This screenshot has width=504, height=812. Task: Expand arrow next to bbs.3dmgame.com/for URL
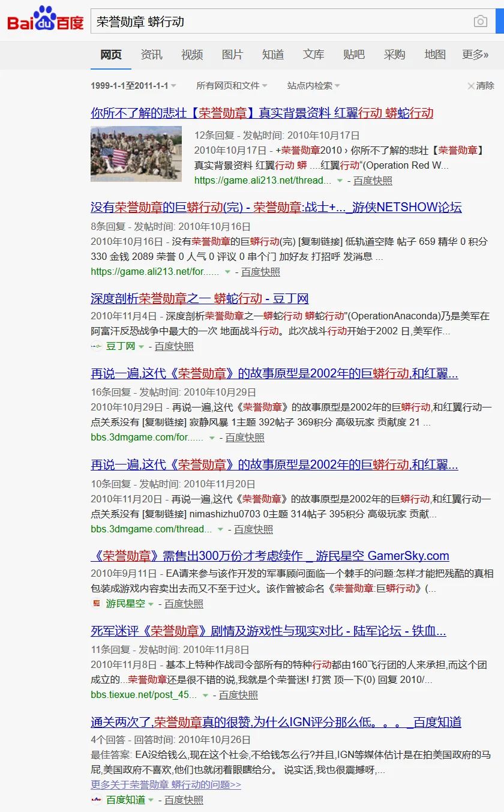pyautogui.click(x=212, y=438)
